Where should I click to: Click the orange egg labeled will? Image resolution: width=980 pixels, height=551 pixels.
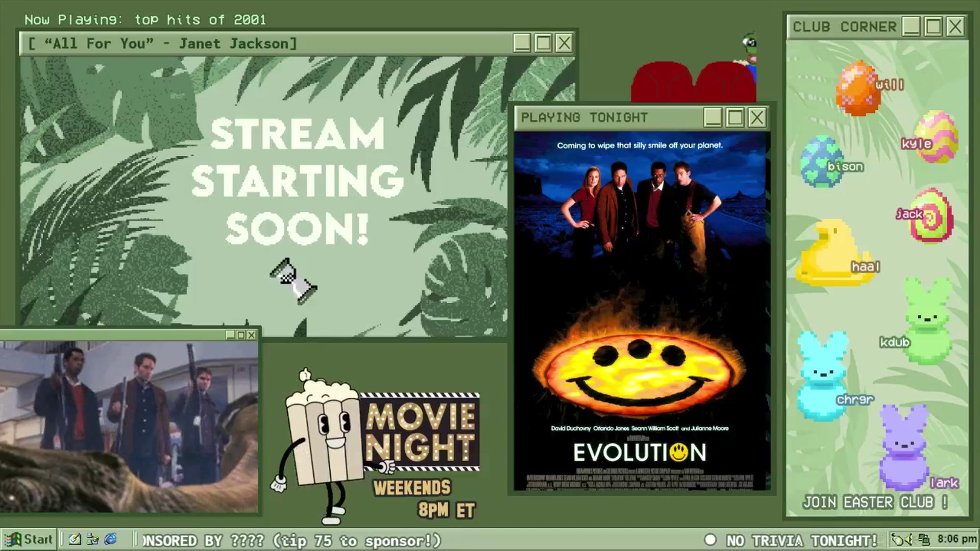click(859, 88)
